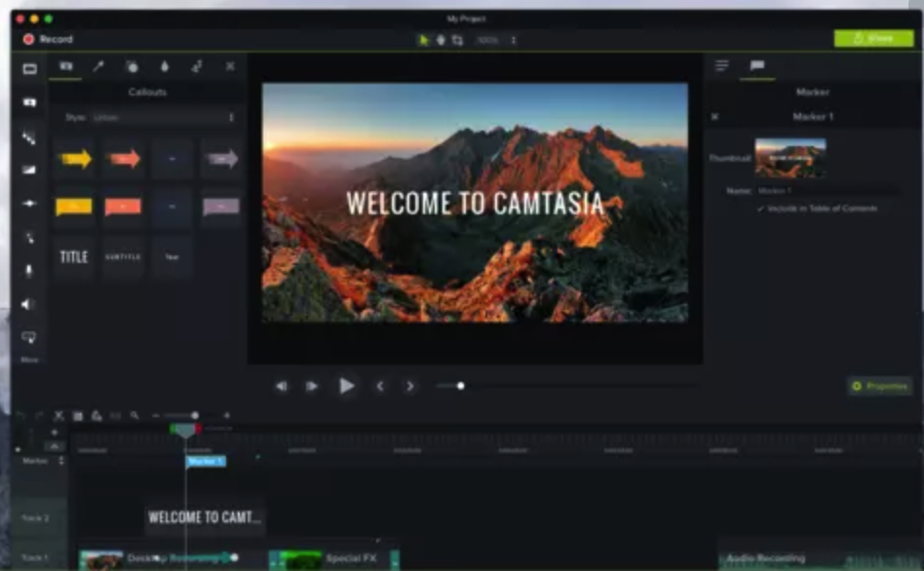
Task: Open the properties list tab in right panel
Action: point(722,65)
